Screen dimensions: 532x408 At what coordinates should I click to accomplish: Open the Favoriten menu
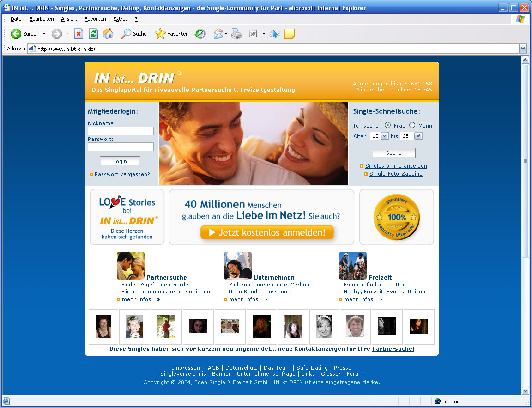pos(95,19)
